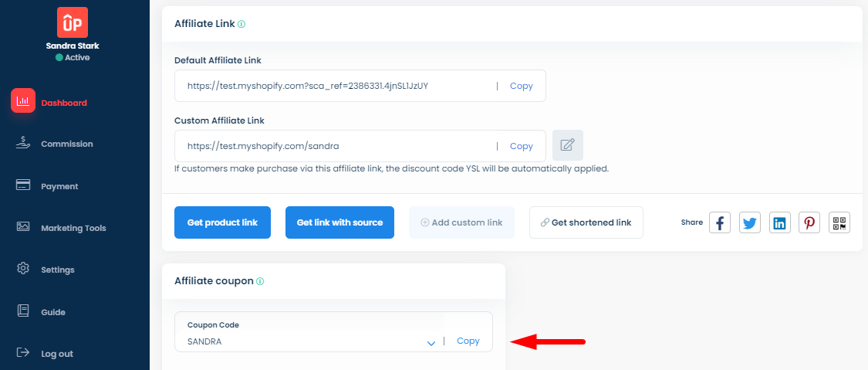The height and width of the screenshot is (370, 868).
Task: Click the UP logo in sidebar
Action: tap(73, 22)
